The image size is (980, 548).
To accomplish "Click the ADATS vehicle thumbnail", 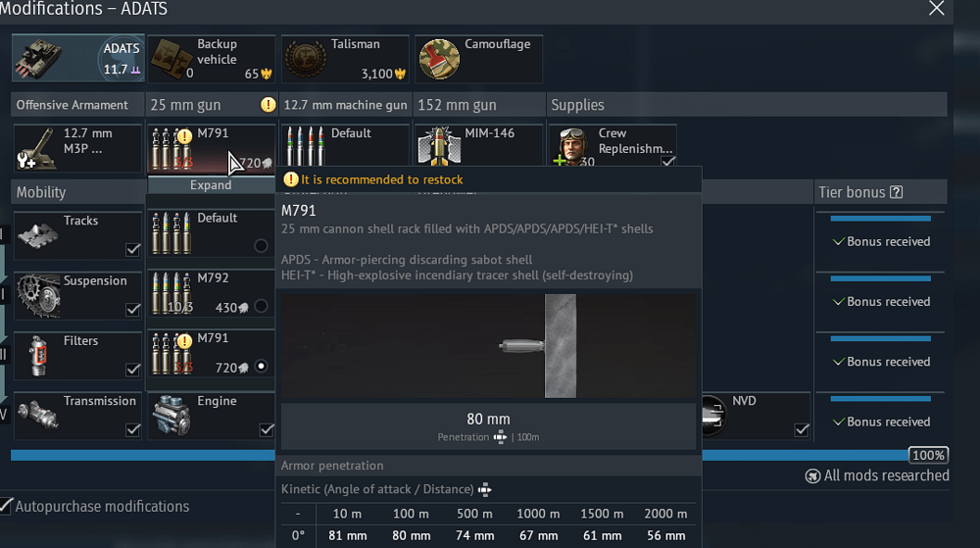I will pyautogui.click(x=77, y=59).
